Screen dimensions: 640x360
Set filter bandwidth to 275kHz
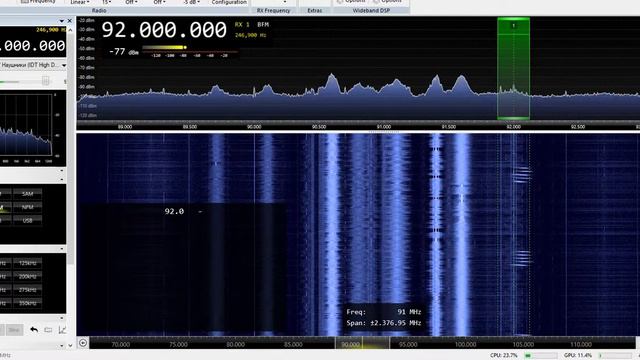click(x=27, y=290)
